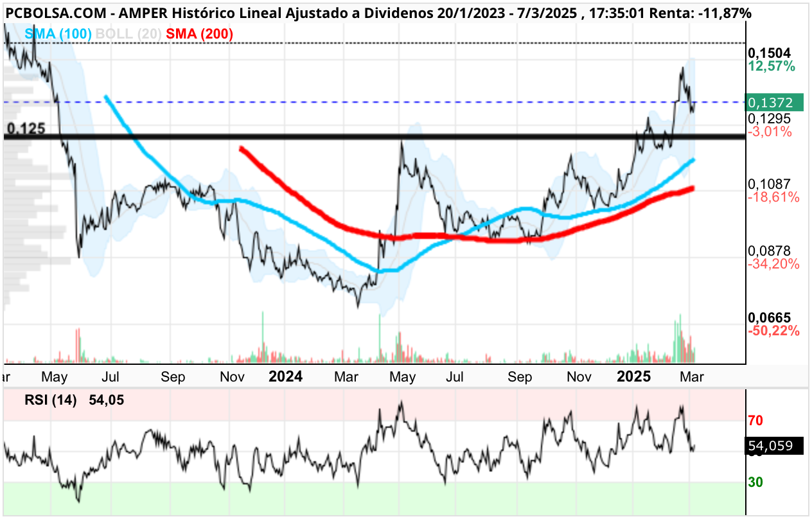
Task: Click the 0,0878 price axis label
Action: [771, 250]
